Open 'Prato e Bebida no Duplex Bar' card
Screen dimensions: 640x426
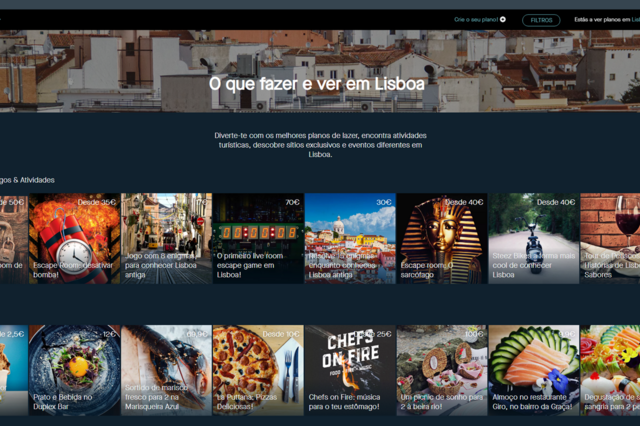pos(74,370)
